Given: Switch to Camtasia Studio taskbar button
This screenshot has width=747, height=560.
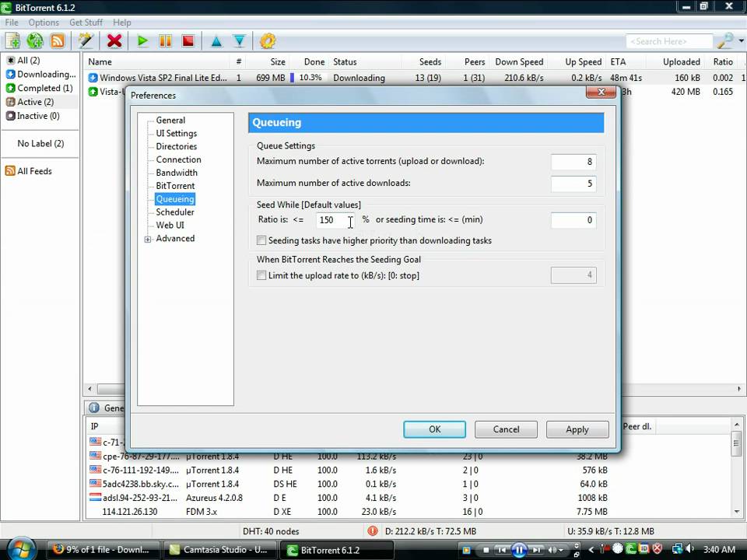Looking at the screenshot, I should coord(219,550).
